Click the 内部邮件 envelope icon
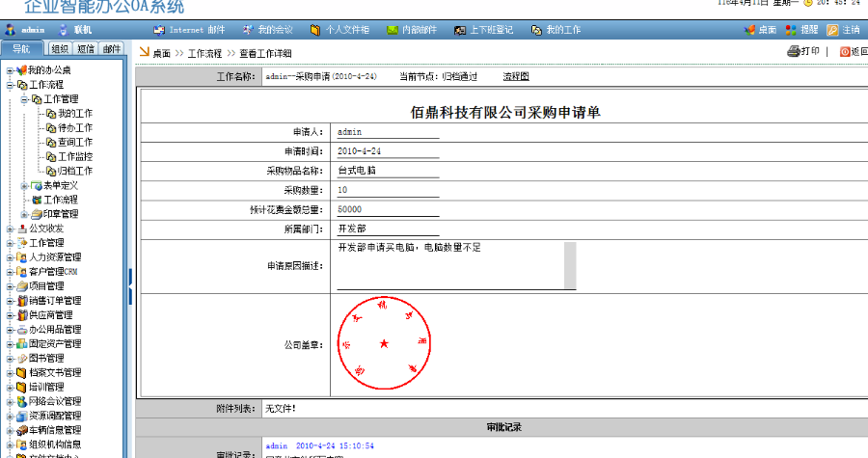 pos(393,30)
